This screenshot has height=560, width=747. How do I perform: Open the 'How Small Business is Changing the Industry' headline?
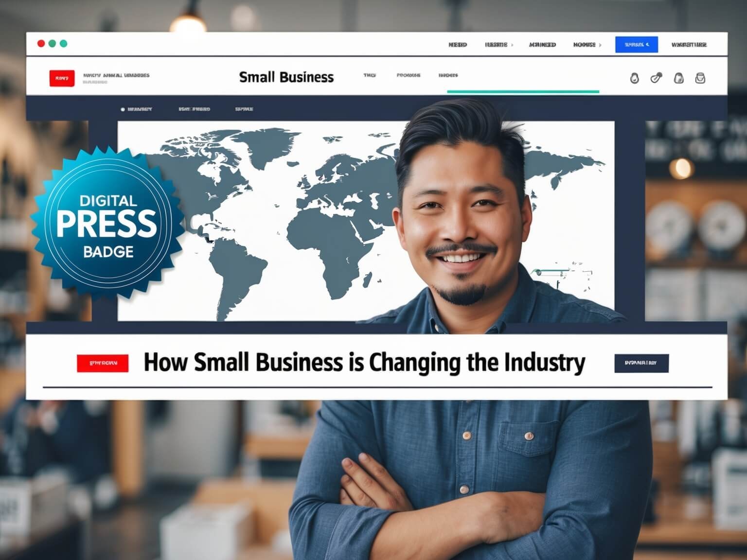(364, 363)
